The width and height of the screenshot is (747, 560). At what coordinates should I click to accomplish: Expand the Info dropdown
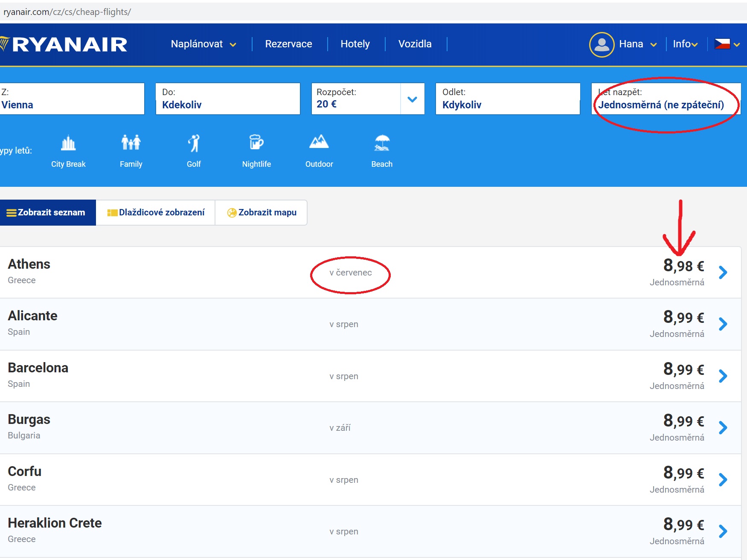tap(685, 44)
